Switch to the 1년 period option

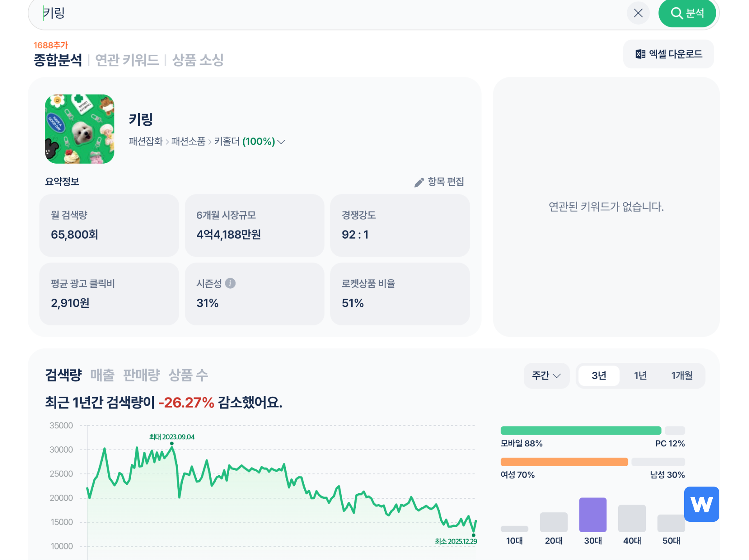point(640,376)
